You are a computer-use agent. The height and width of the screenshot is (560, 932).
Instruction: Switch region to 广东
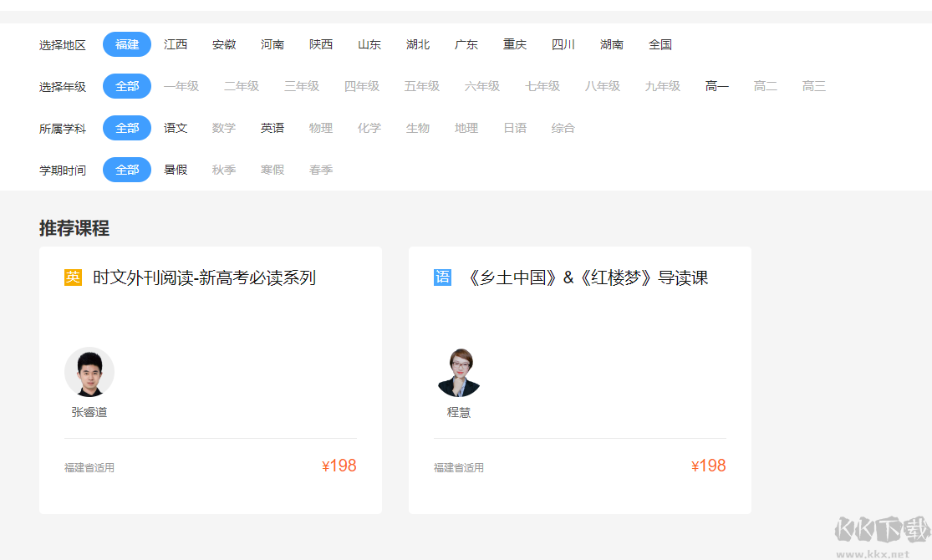[466, 44]
